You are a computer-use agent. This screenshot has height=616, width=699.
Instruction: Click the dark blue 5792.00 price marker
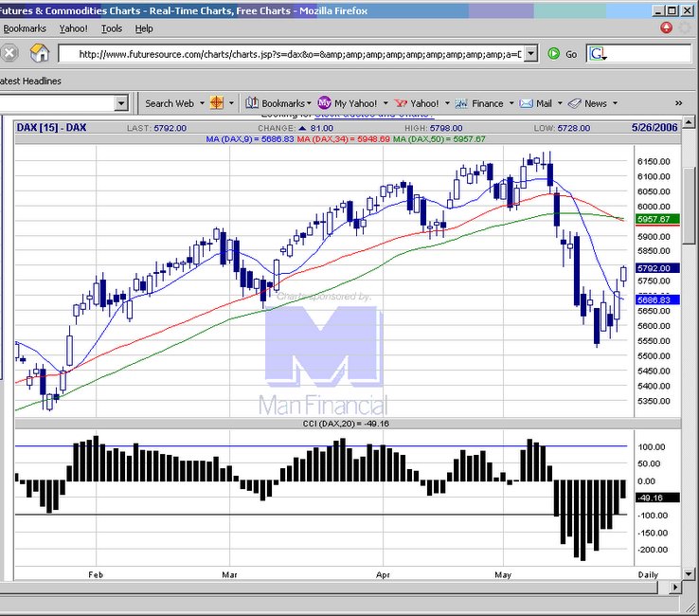[657, 268]
